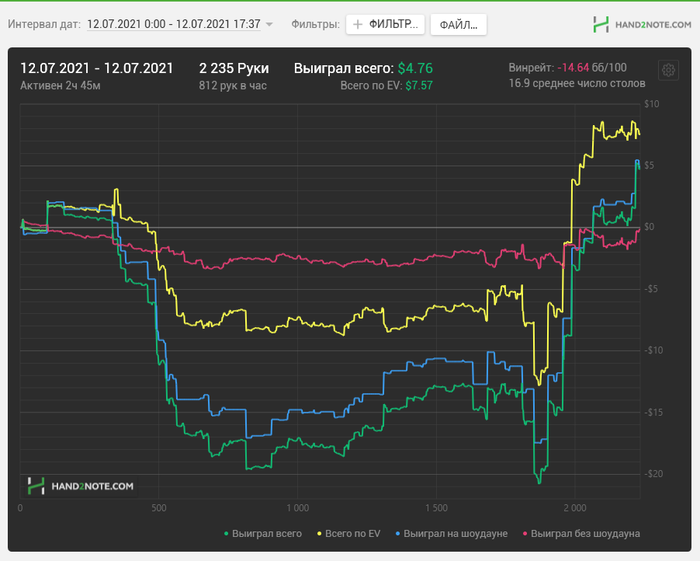This screenshot has width=700, height=561.
Task: Click the Винрейт -14.64 бб/100 value
Action: click(567, 68)
